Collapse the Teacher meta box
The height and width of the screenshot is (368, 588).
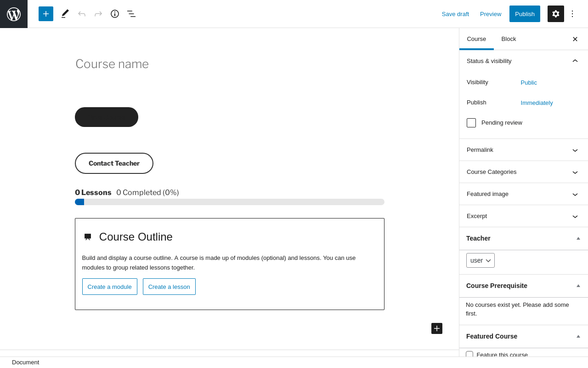tap(578, 238)
